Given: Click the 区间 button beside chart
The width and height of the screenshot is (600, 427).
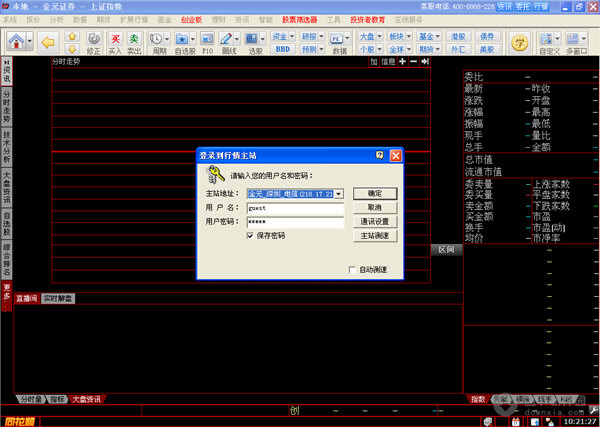Looking at the screenshot, I should 446,250.
